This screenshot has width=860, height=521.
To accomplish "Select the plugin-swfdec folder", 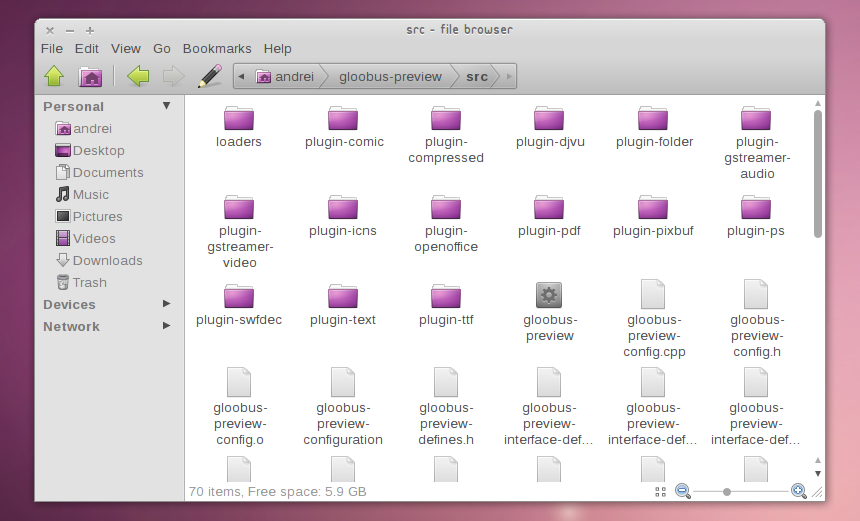I will 239,305.
